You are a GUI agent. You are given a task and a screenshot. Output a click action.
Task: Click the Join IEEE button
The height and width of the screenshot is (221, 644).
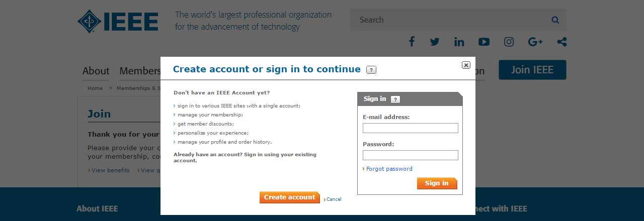(x=532, y=70)
